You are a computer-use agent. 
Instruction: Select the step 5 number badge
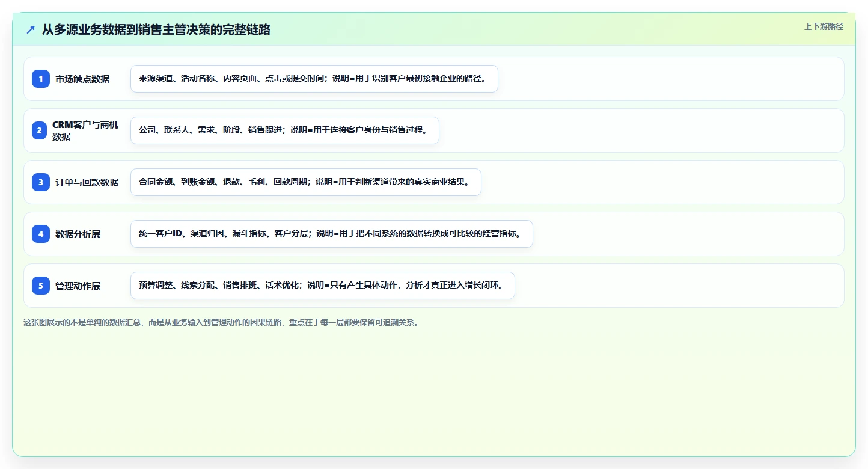(x=41, y=286)
